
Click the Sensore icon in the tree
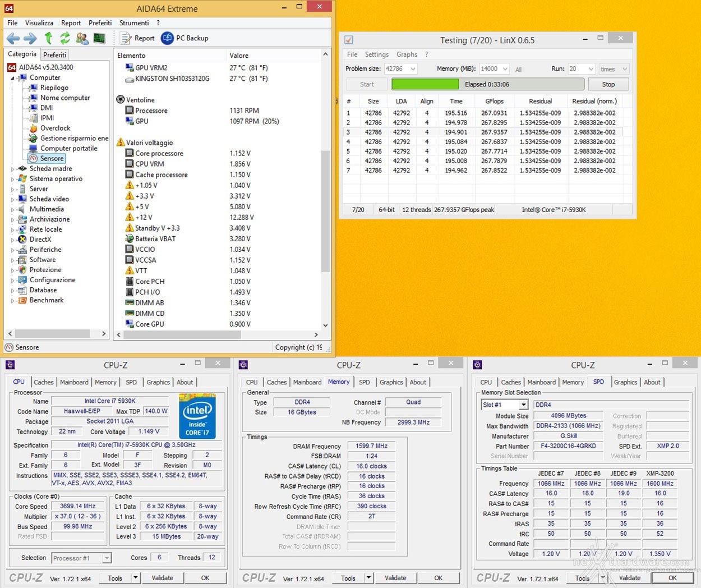(34, 158)
